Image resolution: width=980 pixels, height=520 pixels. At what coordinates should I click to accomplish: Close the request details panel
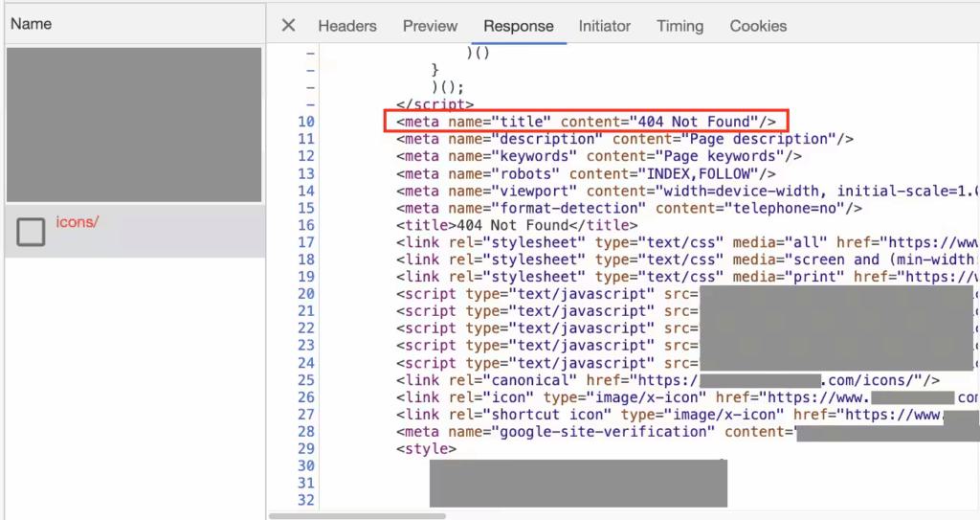[x=288, y=26]
